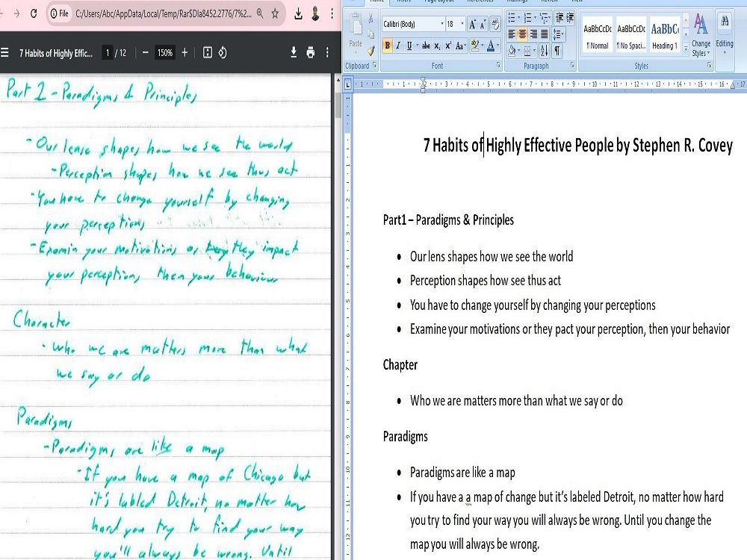The height and width of the screenshot is (560, 747).
Task: Toggle Italic formatting
Action: click(x=398, y=46)
